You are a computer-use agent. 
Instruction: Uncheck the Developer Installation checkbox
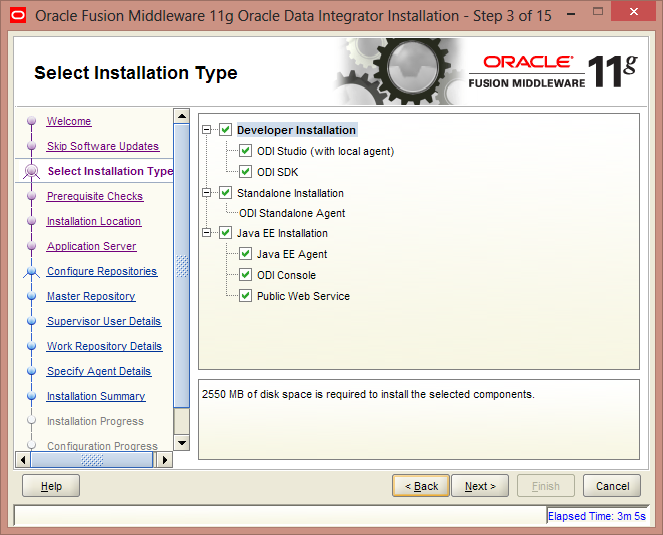tap(226, 130)
